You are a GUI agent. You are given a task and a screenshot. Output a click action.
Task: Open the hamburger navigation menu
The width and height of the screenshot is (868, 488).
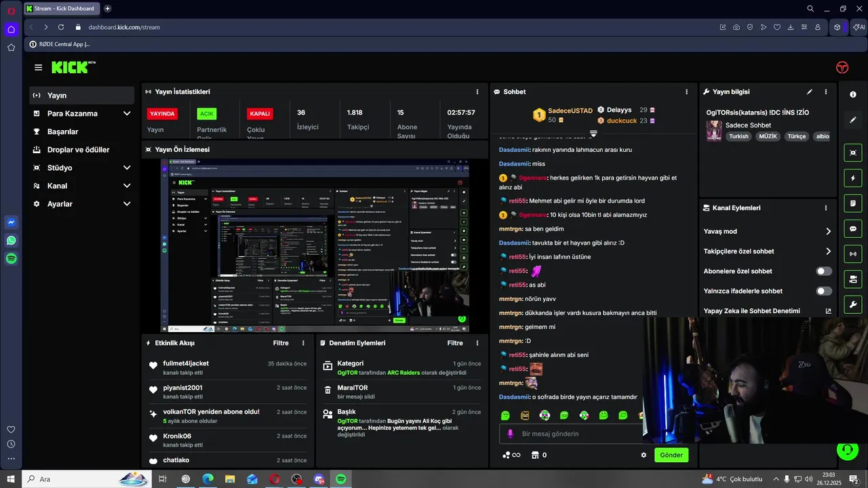pos(38,67)
